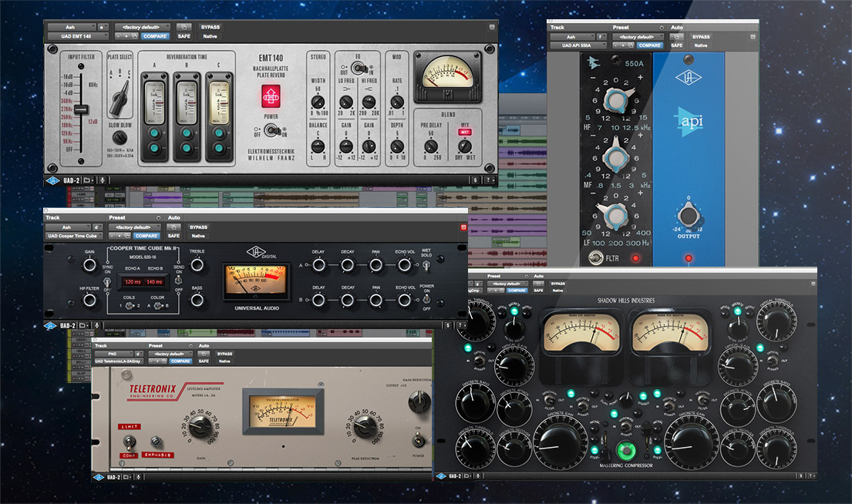Flip the Wet Solo switch on Cooper Time Cube

tap(426, 266)
